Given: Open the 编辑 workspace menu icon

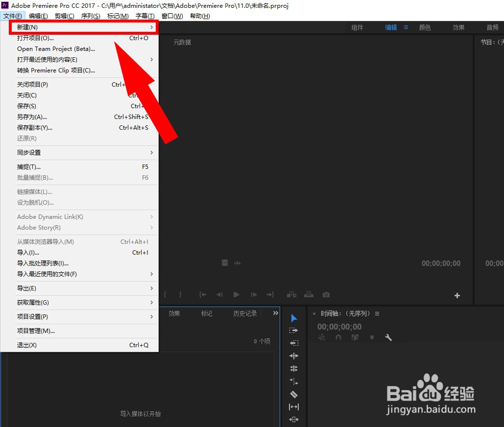Looking at the screenshot, I should (406, 27).
